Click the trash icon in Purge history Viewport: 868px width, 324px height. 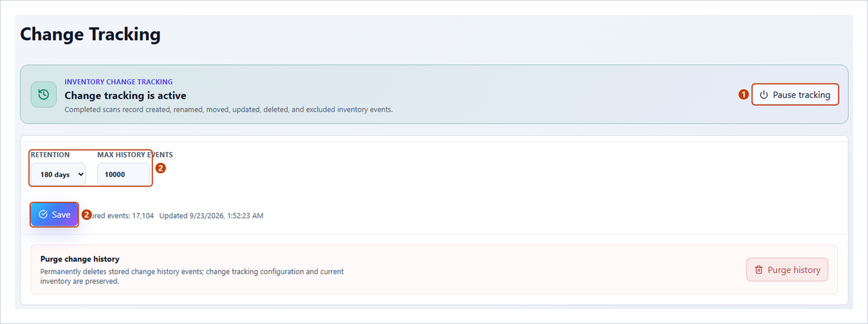[759, 270]
